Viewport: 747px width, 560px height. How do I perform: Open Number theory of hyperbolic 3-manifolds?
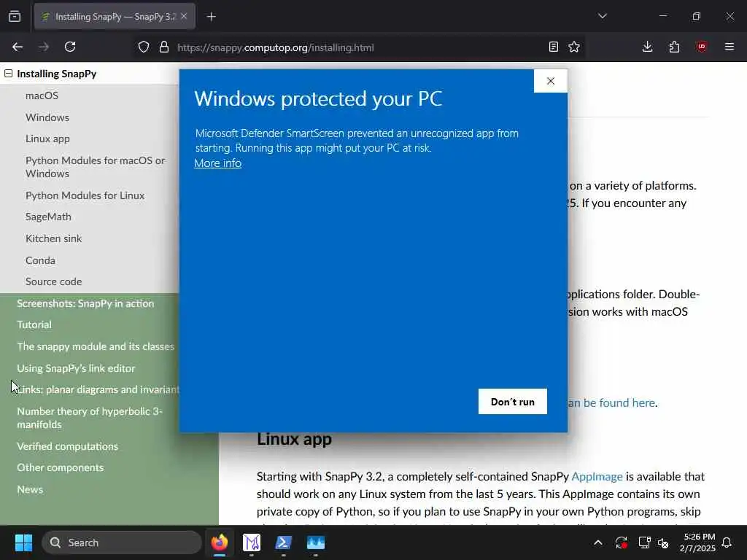click(x=90, y=418)
